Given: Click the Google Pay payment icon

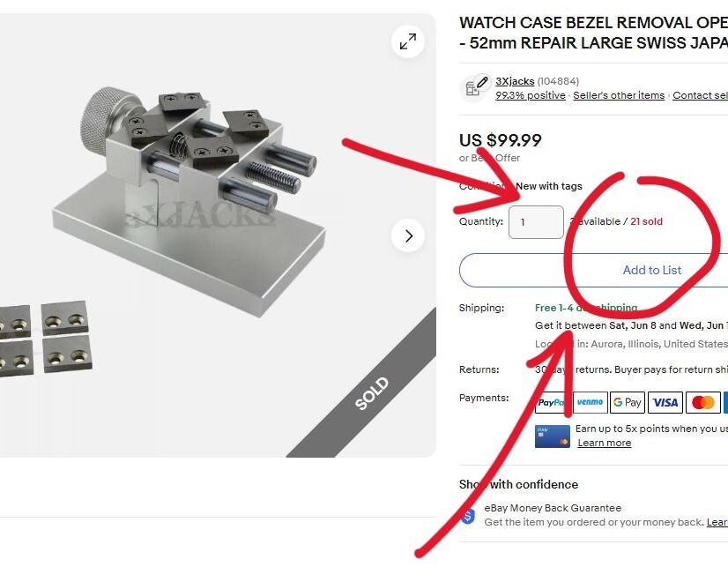Looking at the screenshot, I should coord(628,402).
